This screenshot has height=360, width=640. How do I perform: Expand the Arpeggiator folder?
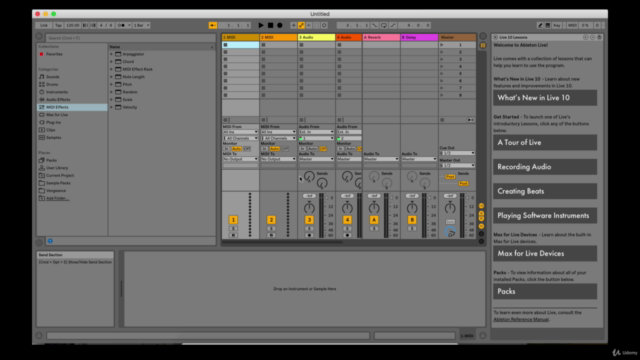coord(111,54)
